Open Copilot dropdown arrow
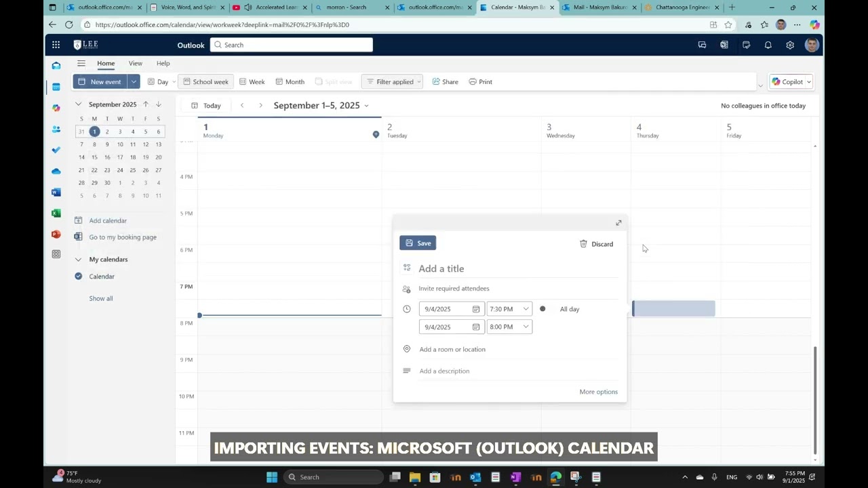Image resolution: width=868 pixels, height=488 pixels. 808,81
